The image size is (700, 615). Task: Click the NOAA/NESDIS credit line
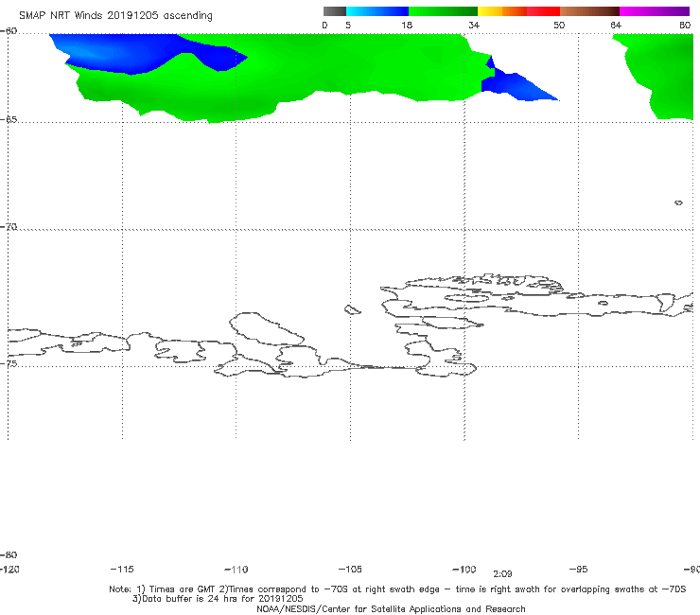coord(391,608)
